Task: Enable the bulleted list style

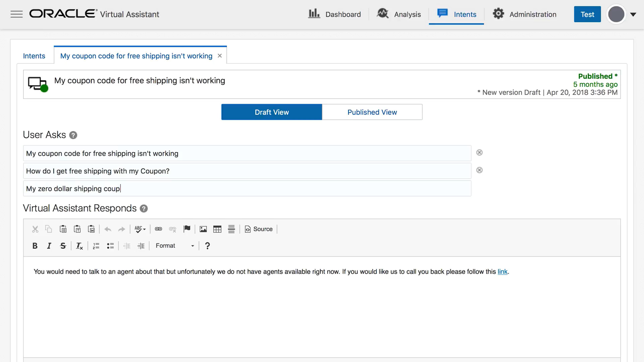Action: (x=110, y=246)
